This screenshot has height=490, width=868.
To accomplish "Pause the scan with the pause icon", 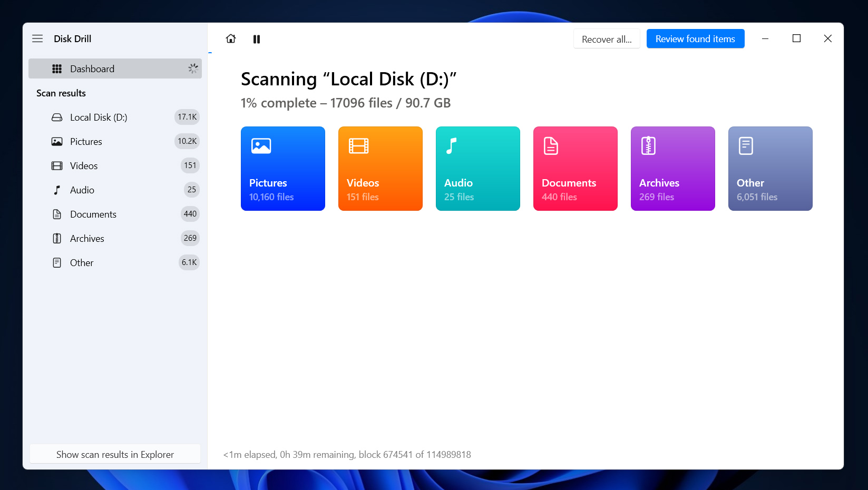I will (x=257, y=39).
